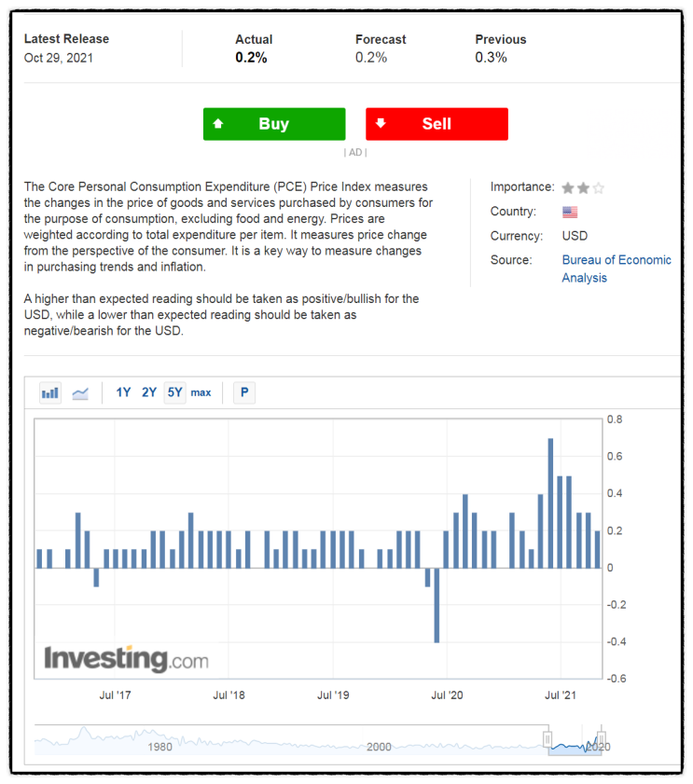Image resolution: width=693 pixels, height=784 pixels.
Task: Switch to bar chart view
Action: [x=50, y=392]
